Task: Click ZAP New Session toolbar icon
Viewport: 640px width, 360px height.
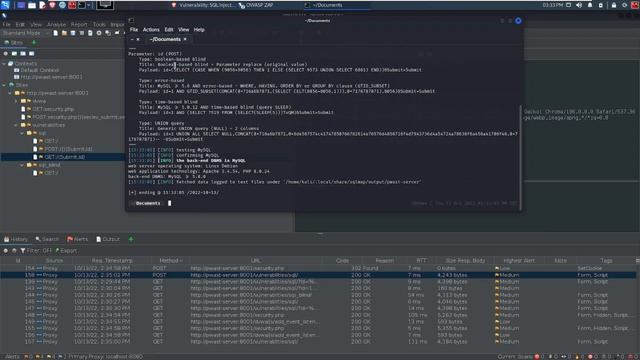Action: click(56, 33)
